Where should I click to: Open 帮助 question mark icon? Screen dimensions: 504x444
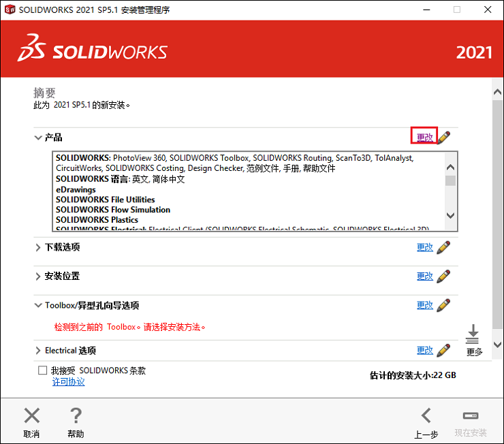pos(76,415)
